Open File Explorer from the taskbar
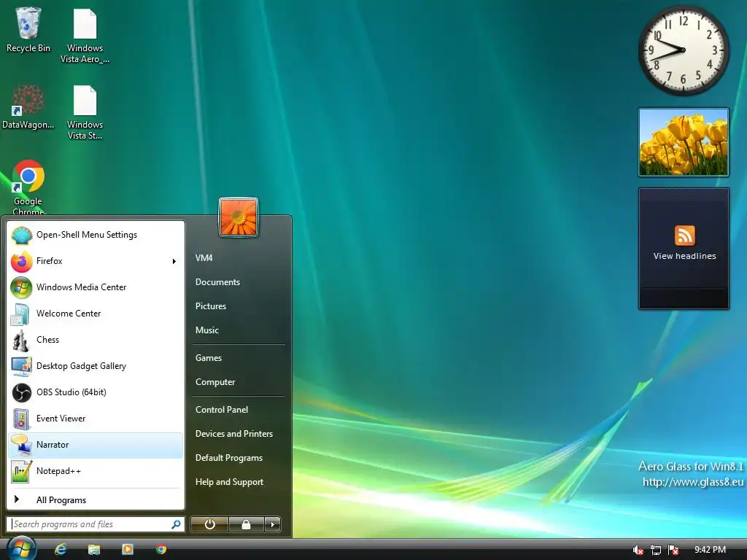 (94, 550)
